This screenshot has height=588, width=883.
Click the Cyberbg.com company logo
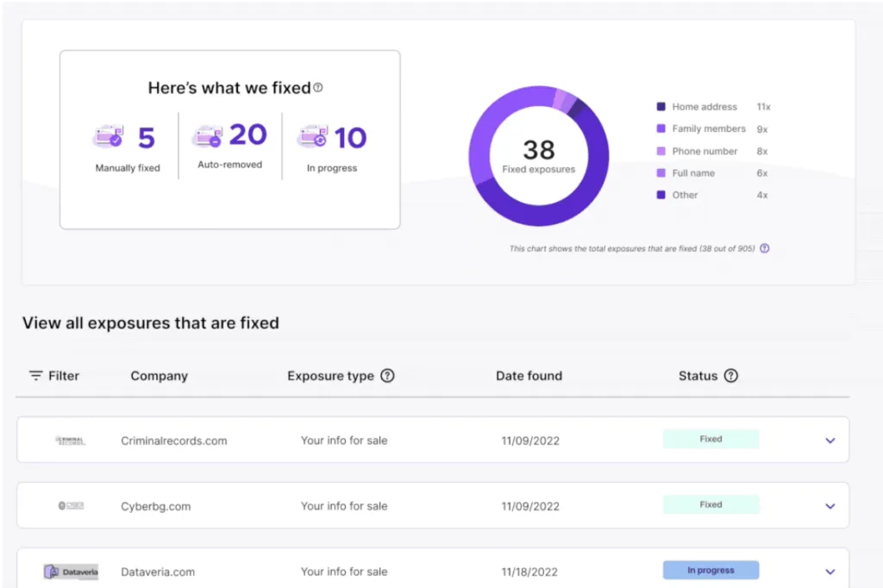tap(71, 506)
